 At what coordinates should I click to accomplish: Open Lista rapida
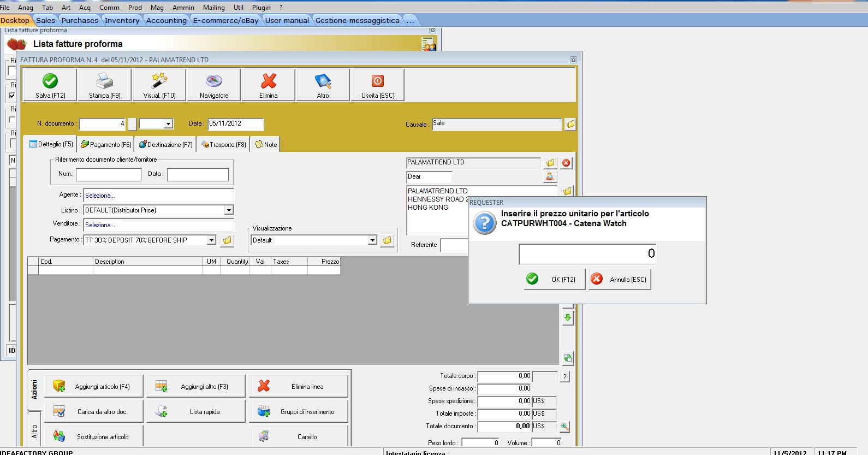coord(196,411)
